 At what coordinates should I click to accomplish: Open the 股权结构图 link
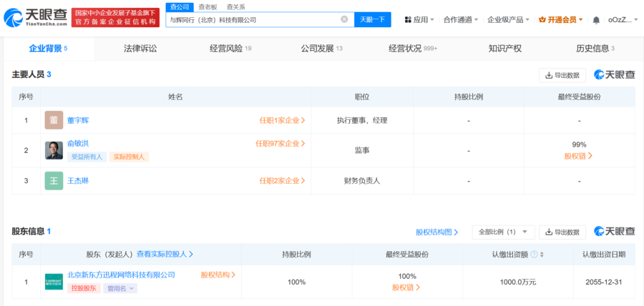click(437, 232)
